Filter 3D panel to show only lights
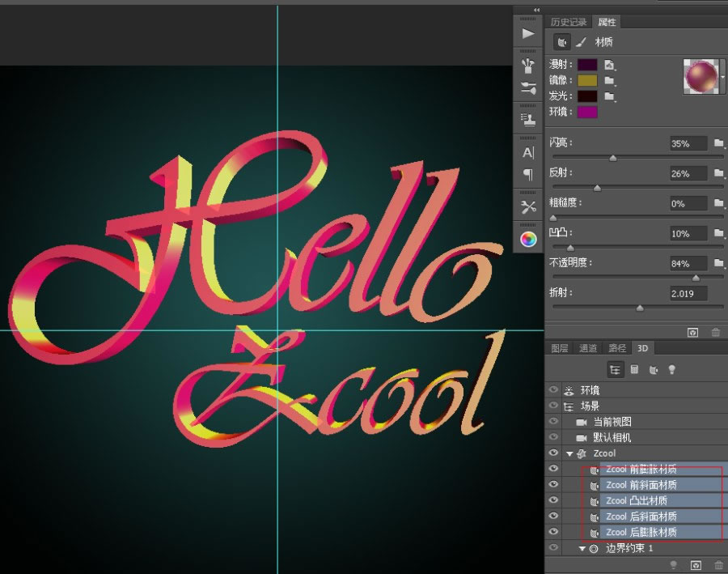Image resolution: width=728 pixels, height=574 pixels. pyautogui.click(x=672, y=369)
